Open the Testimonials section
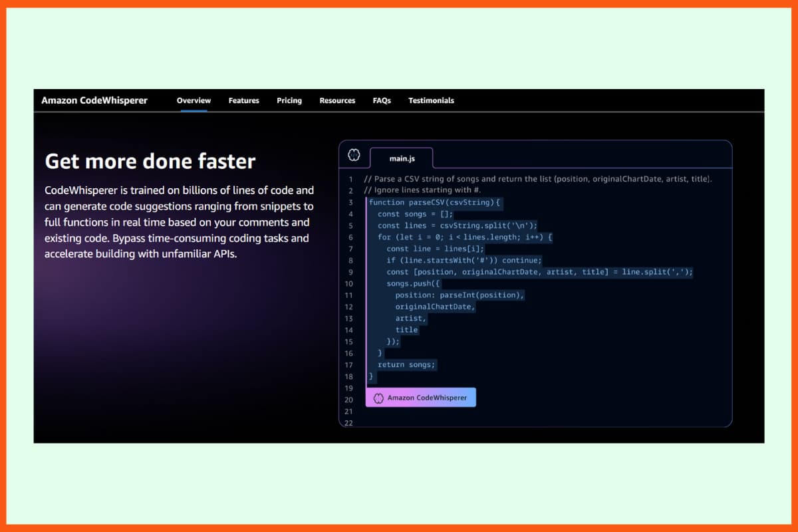The image size is (798, 532). [x=431, y=100]
